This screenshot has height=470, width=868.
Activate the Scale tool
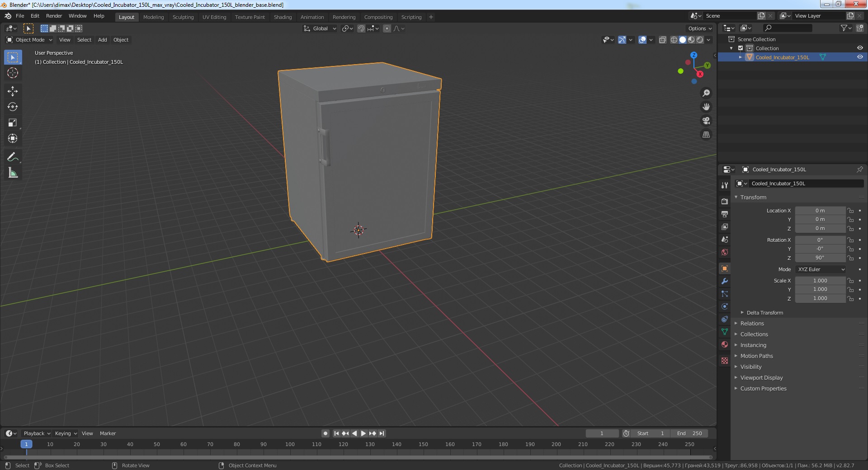click(13, 123)
